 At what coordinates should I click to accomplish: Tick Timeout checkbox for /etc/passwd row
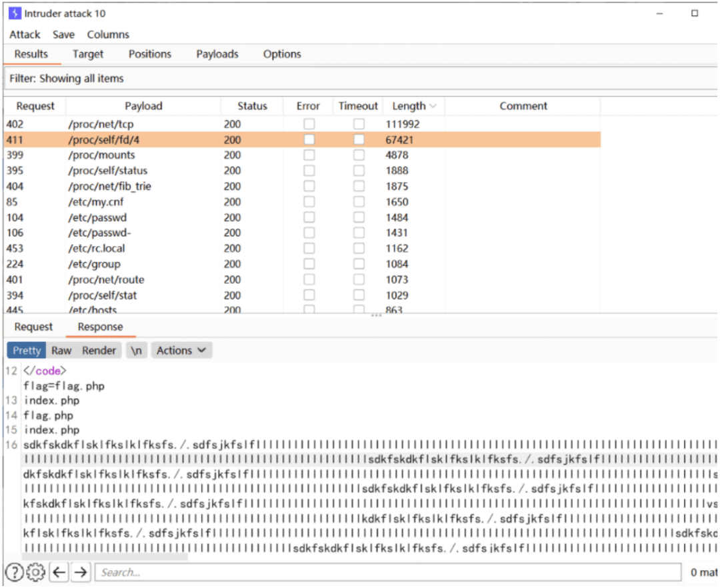click(359, 217)
